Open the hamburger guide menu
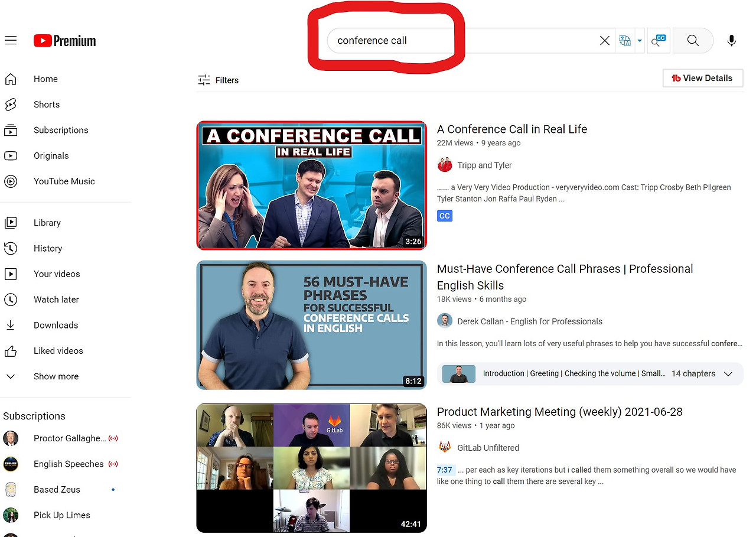756x537 pixels. pyautogui.click(x=11, y=41)
